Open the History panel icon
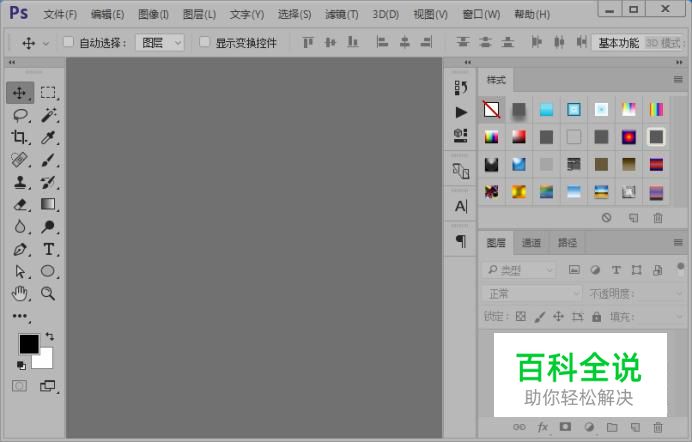The height and width of the screenshot is (442, 692). coord(461,88)
